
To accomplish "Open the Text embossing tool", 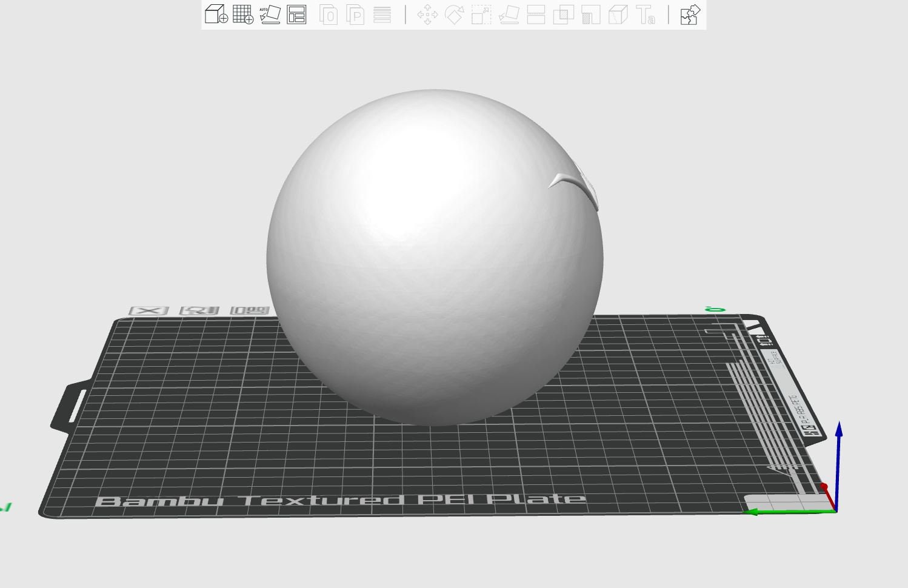I will (x=644, y=15).
